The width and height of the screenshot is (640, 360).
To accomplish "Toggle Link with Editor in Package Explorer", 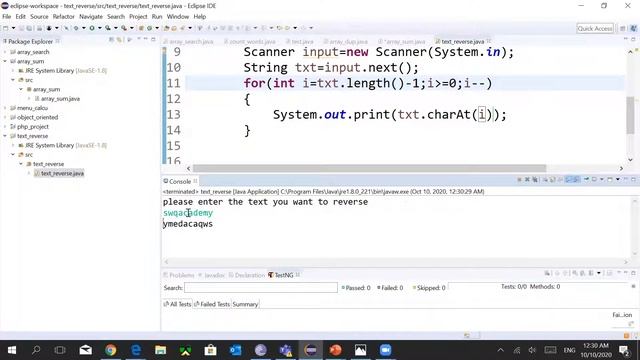I will tap(119, 40).
